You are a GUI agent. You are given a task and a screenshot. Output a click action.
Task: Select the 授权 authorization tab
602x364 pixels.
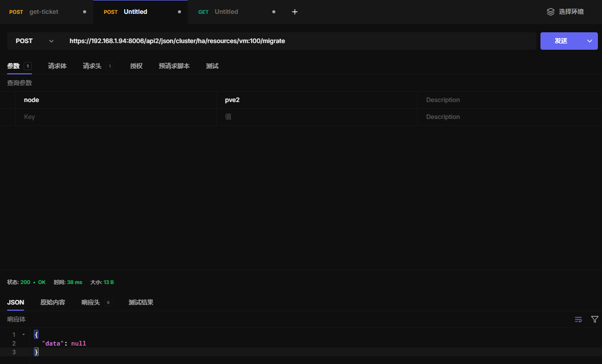point(136,66)
